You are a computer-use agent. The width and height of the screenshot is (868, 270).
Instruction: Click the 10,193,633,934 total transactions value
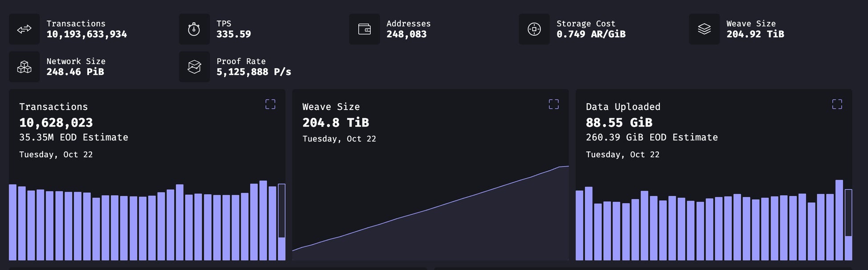coord(86,34)
